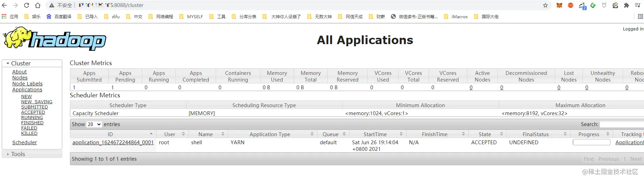644x181 pixels.
Task: Open the Applications link in sidebar
Action: click(27, 90)
